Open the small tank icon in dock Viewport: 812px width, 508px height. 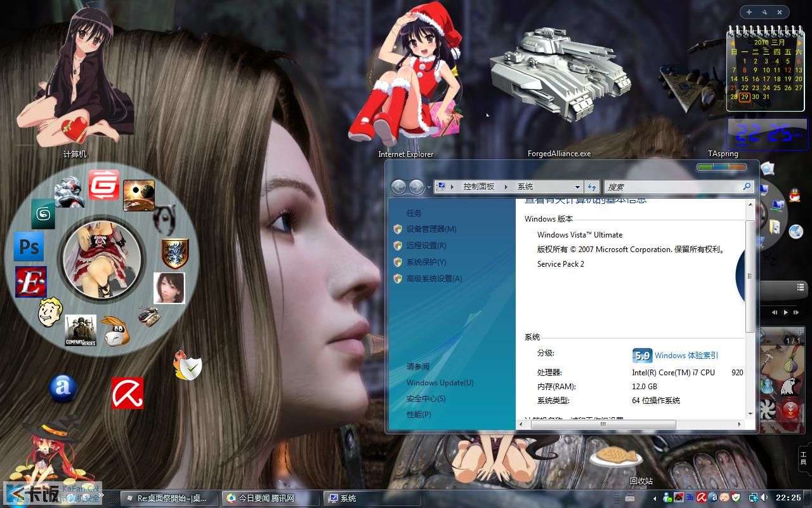pyautogui.click(x=150, y=316)
